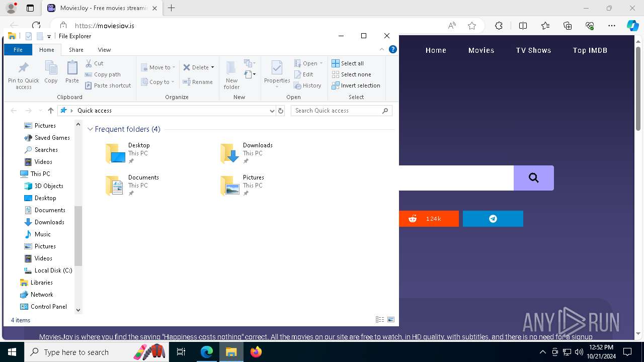
Task: Click the Telegram share button
Action: [493, 219]
